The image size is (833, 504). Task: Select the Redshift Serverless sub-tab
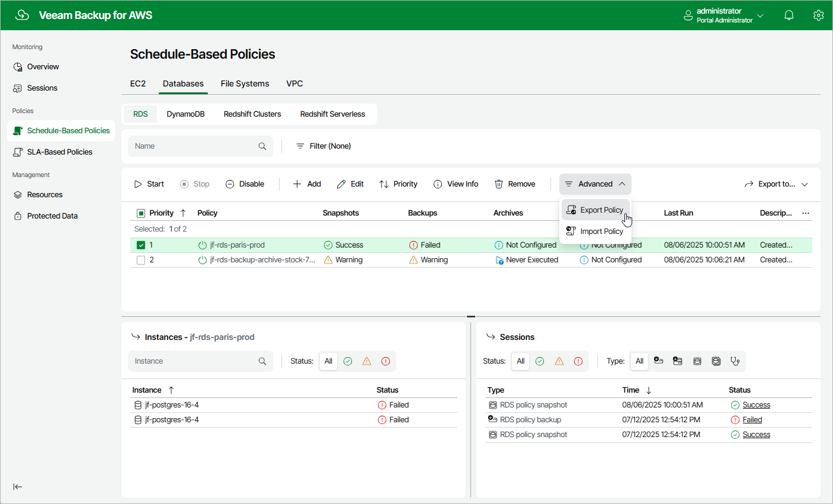(332, 114)
